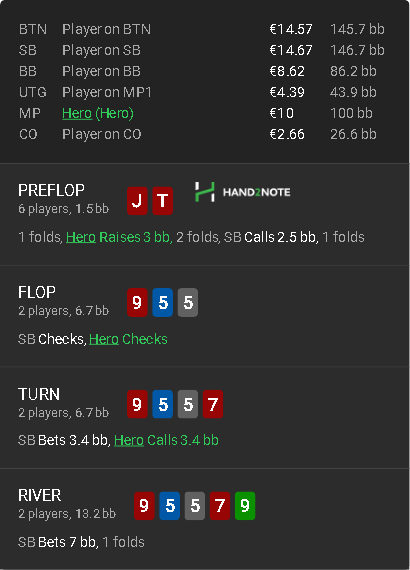The height and width of the screenshot is (570, 410).
Task: Click the BB stack amount €8.62
Action: 287,71
